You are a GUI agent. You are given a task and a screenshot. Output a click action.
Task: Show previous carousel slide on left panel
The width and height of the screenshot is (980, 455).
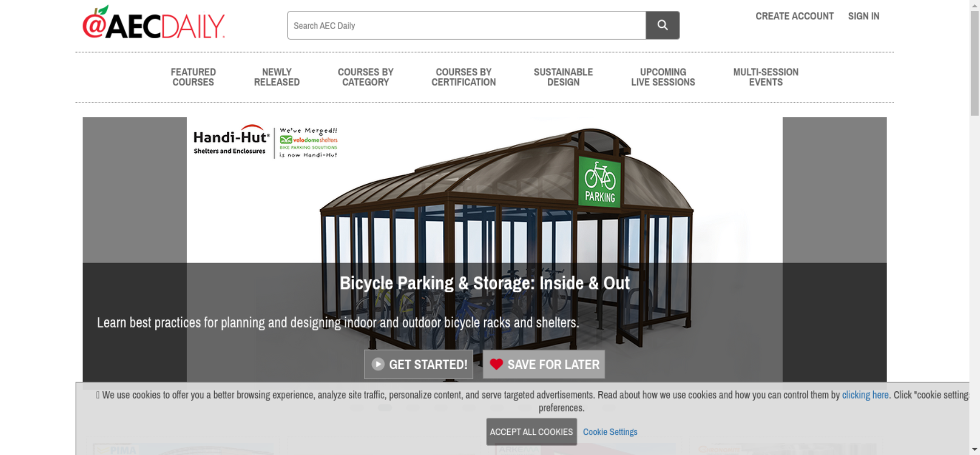pos(134,249)
